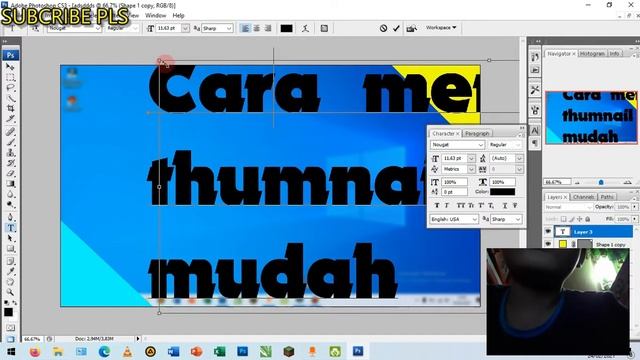Open Nougat font family dropdown in Character panel
Screen dimensions: 640x360
(x=480, y=145)
